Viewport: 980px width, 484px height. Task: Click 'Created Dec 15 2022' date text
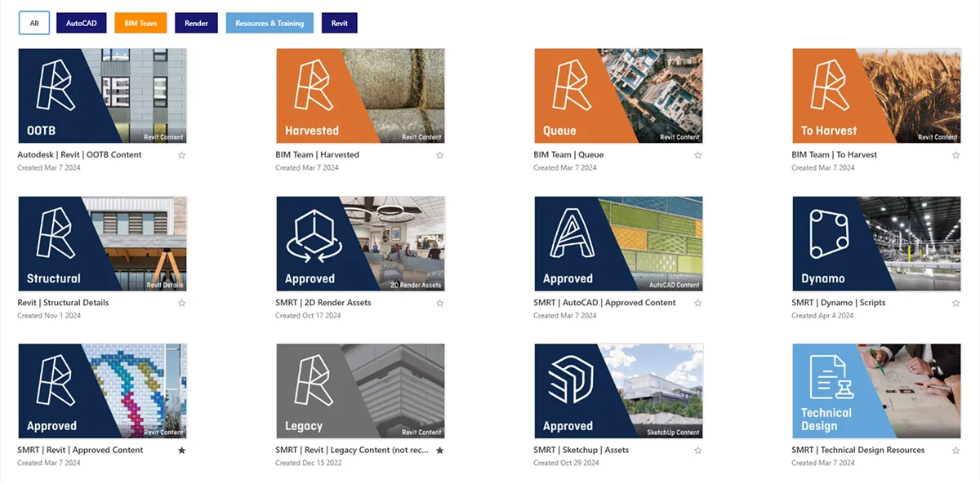[309, 464]
